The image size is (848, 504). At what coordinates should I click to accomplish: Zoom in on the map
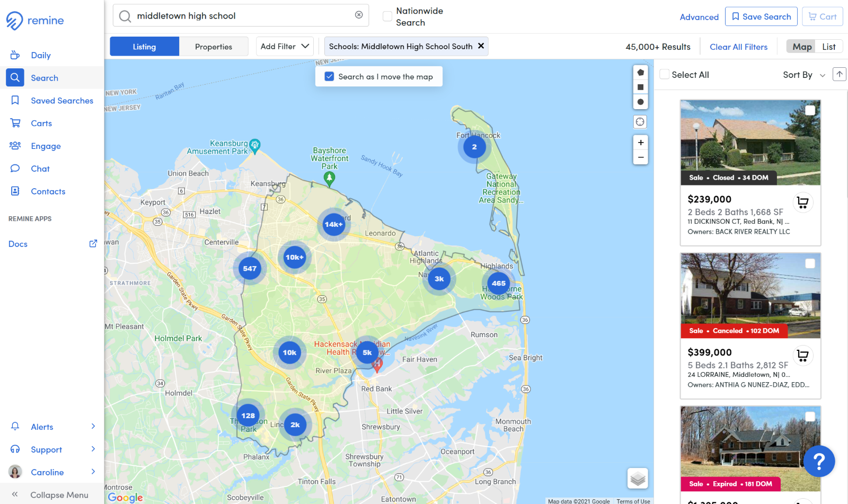640,143
